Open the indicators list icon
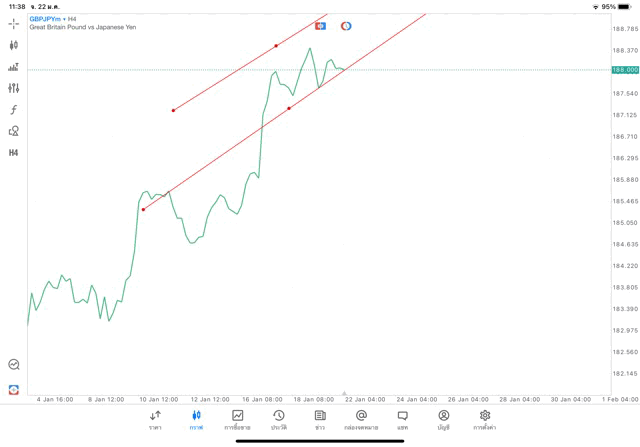Viewport: 640px width, 447px height. click(13, 67)
